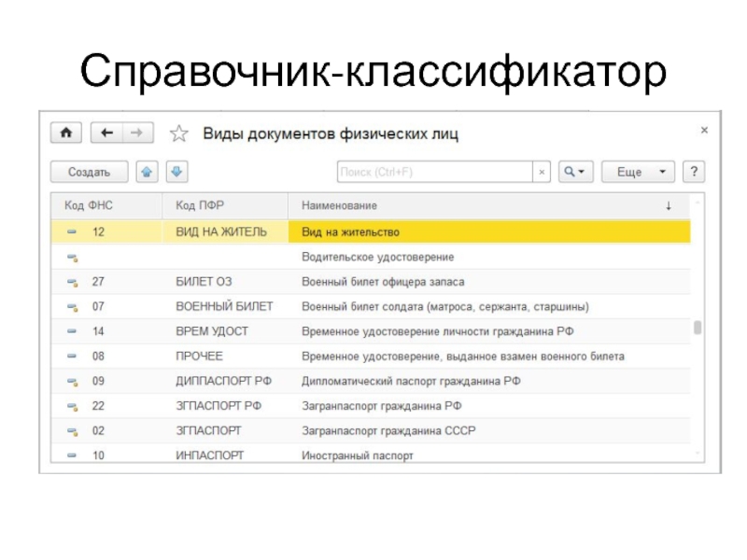The image size is (747, 560).
Task: Go back with the left arrow
Action: point(107,133)
